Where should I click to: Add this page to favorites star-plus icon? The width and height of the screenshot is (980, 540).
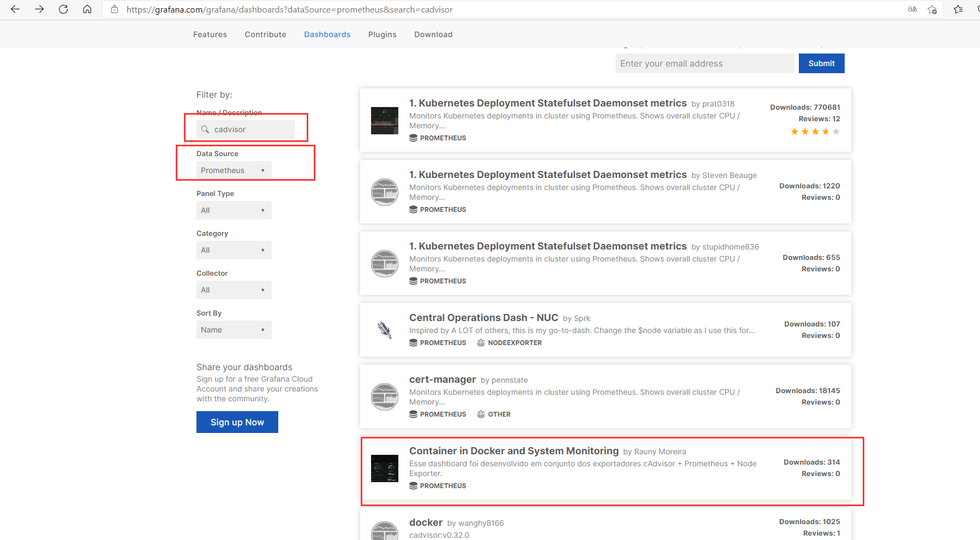tap(933, 9)
